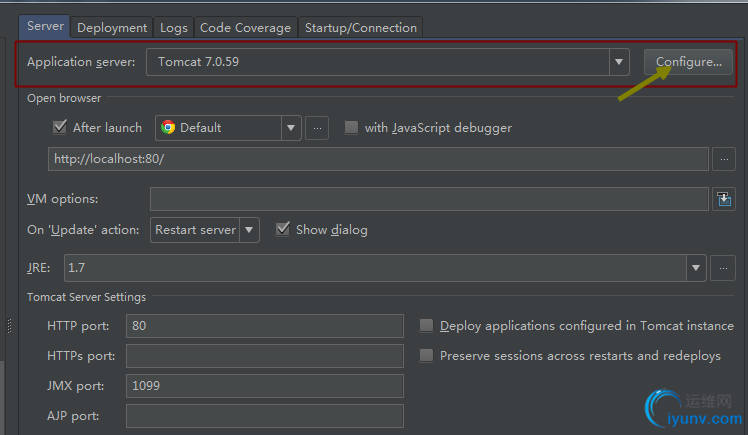Open the JRE dropdown arrow
Screen dimensions: 748x435
[x=696, y=268]
